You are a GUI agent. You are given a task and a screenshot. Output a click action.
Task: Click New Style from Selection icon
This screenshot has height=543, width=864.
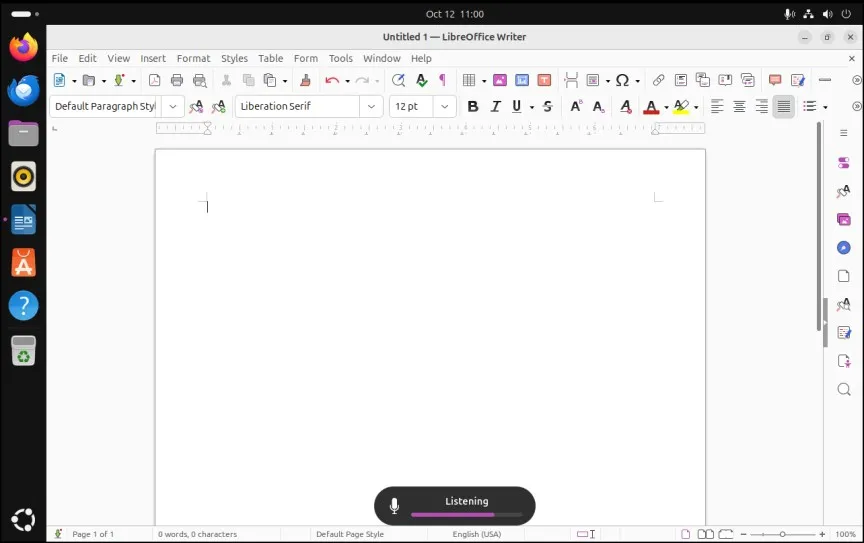[x=219, y=106]
